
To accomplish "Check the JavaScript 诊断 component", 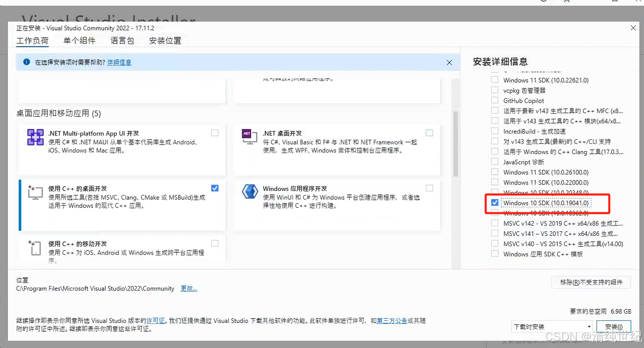I will pyautogui.click(x=495, y=162).
